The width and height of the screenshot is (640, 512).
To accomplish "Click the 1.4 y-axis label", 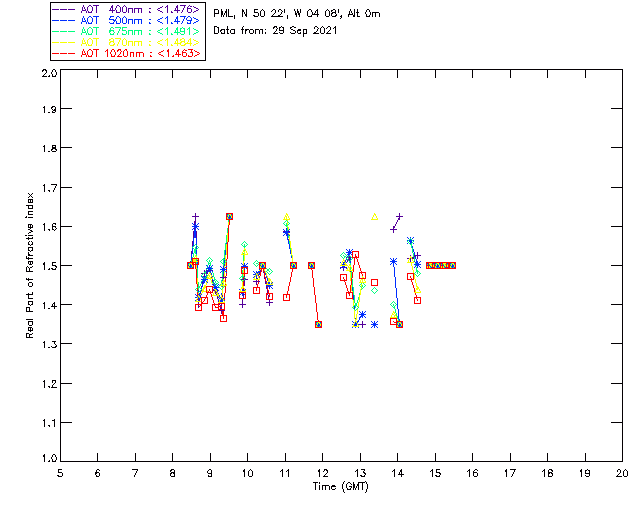I will pyautogui.click(x=49, y=305).
